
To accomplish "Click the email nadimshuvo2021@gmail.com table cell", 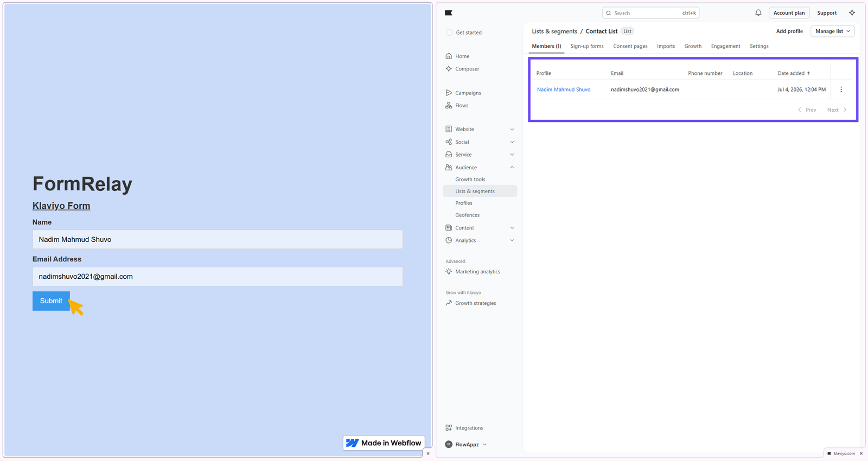I will click(645, 89).
